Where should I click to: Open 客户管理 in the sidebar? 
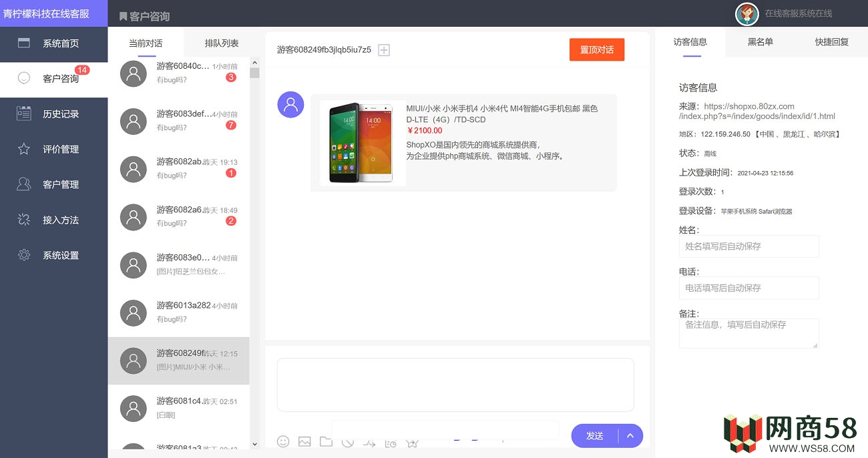[53, 185]
